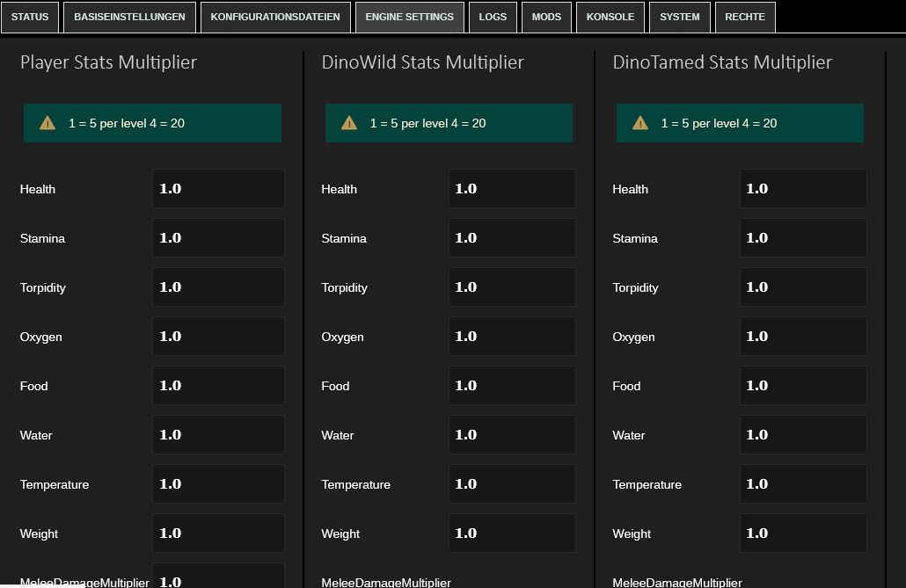Click the DinoTamed Food label
The height and width of the screenshot is (588, 906).
(626, 386)
